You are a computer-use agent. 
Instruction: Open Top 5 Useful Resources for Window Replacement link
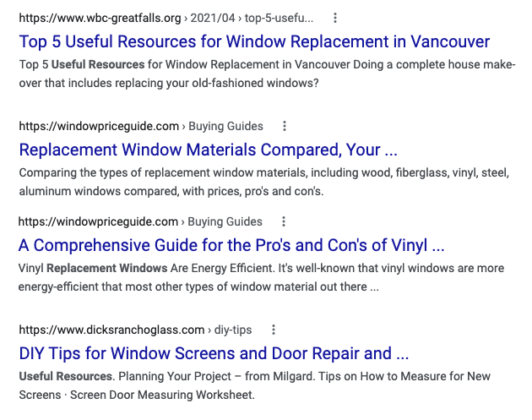tap(253, 42)
